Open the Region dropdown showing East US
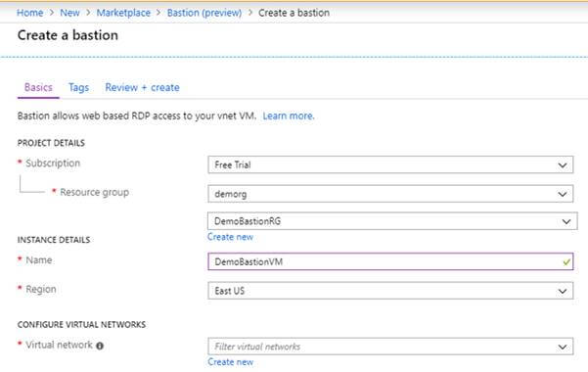This screenshot has height=372, width=588. click(390, 291)
